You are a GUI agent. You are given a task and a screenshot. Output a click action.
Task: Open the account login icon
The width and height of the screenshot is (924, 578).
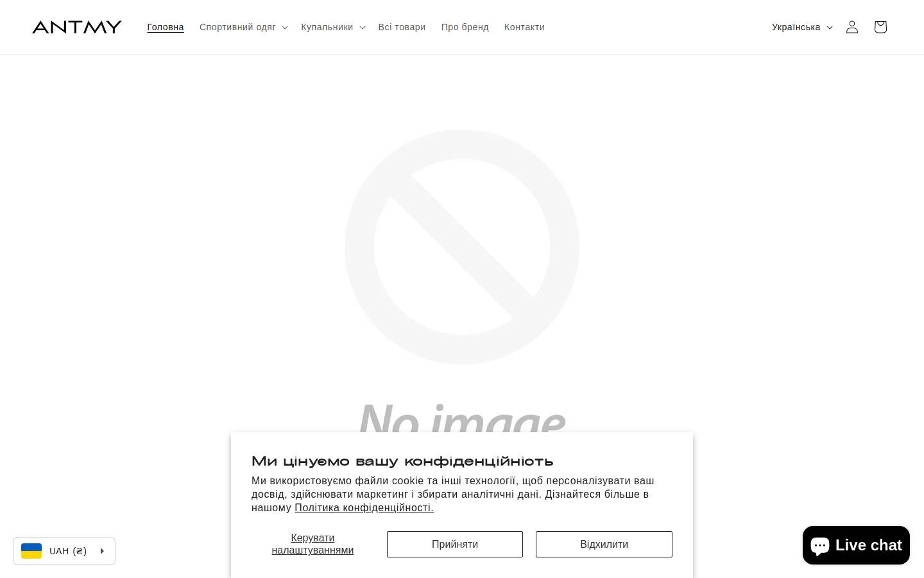tap(852, 27)
